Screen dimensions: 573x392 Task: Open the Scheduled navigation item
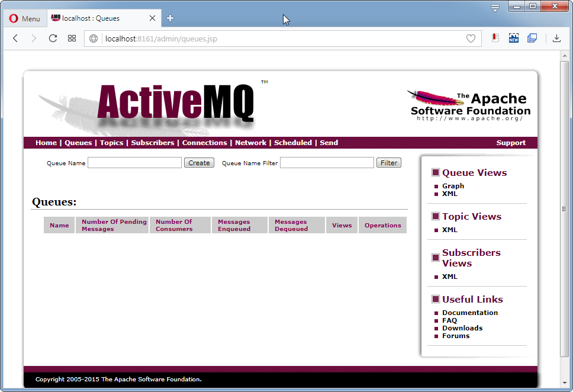(293, 143)
